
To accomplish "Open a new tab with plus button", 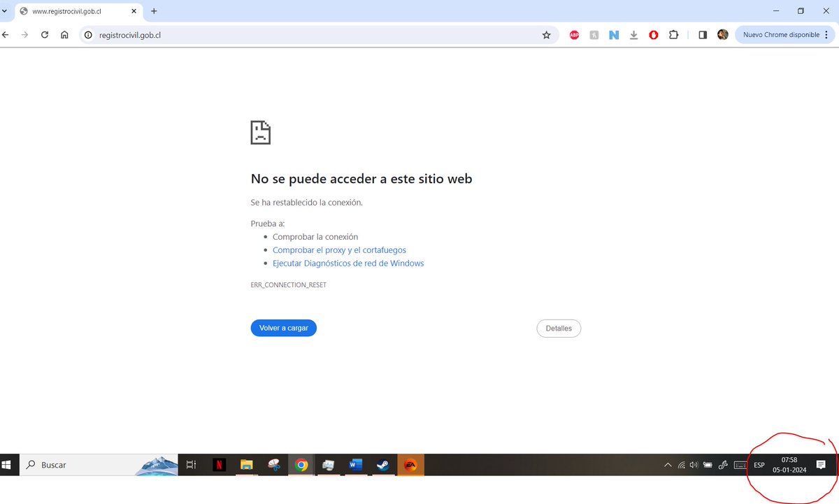I will coord(154,11).
